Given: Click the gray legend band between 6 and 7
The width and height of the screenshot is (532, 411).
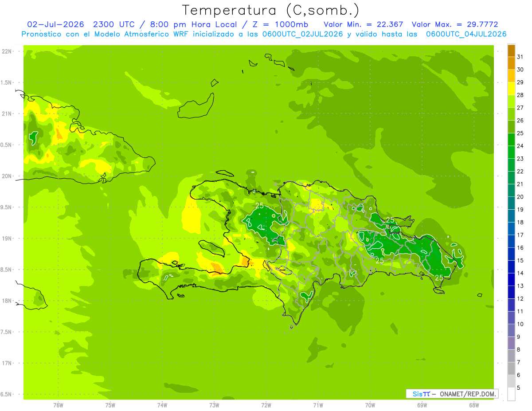Looking at the screenshot, I should tap(511, 368).
